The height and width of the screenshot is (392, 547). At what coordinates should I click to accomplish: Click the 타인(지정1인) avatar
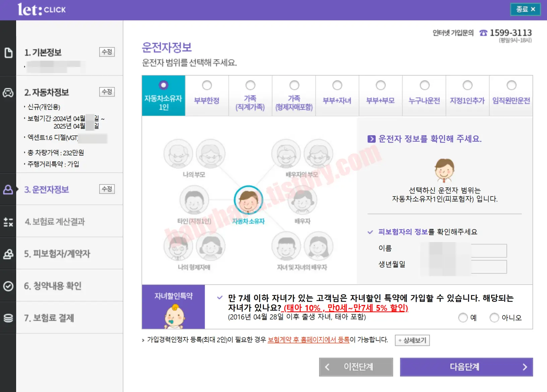(x=194, y=200)
